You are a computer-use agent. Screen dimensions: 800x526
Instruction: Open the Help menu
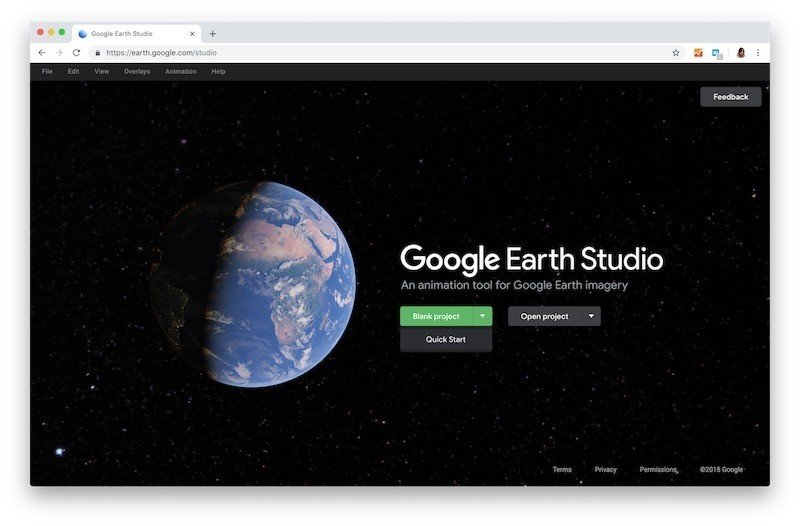(218, 71)
